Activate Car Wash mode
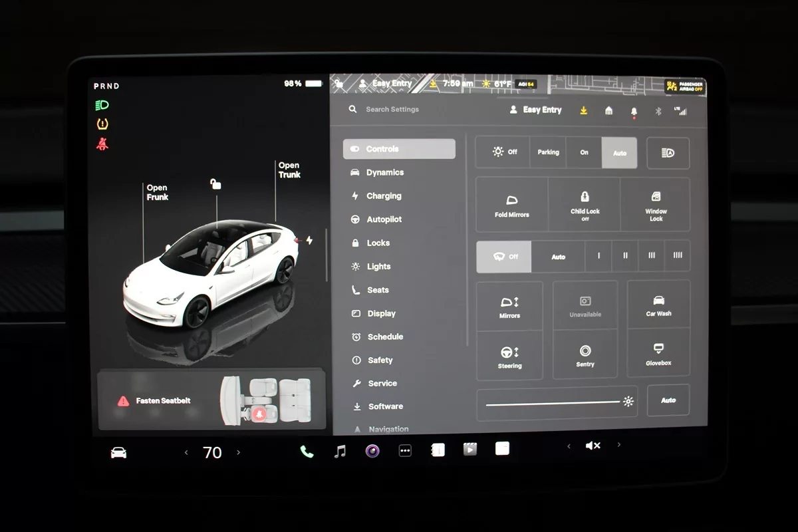798x532 pixels. click(x=658, y=305)
